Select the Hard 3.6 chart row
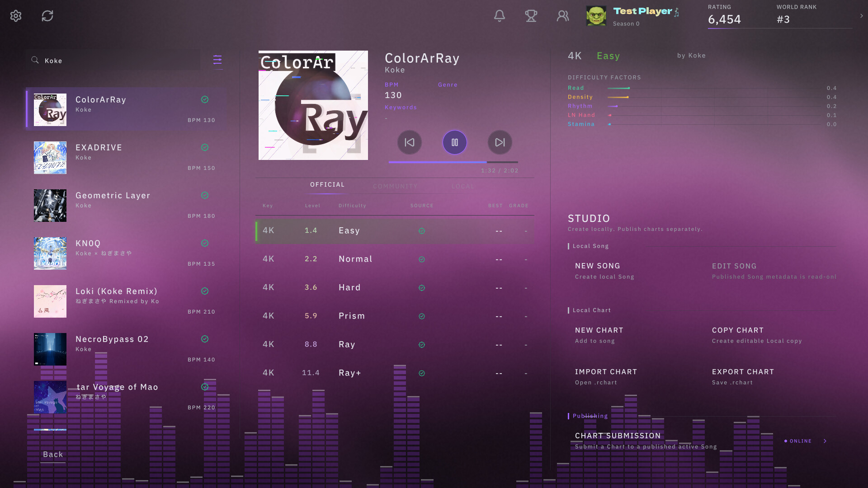 tap(395, 287)
